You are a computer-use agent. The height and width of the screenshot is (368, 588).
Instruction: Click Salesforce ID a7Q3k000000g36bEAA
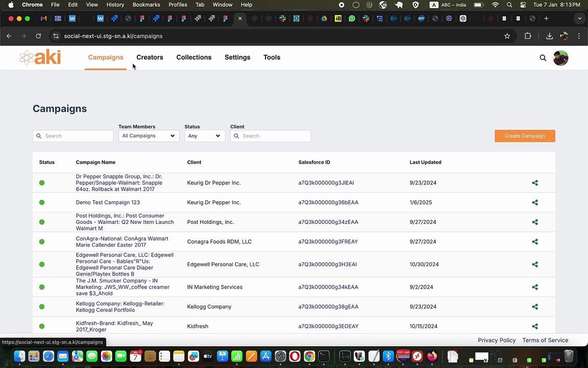point(328,202)
